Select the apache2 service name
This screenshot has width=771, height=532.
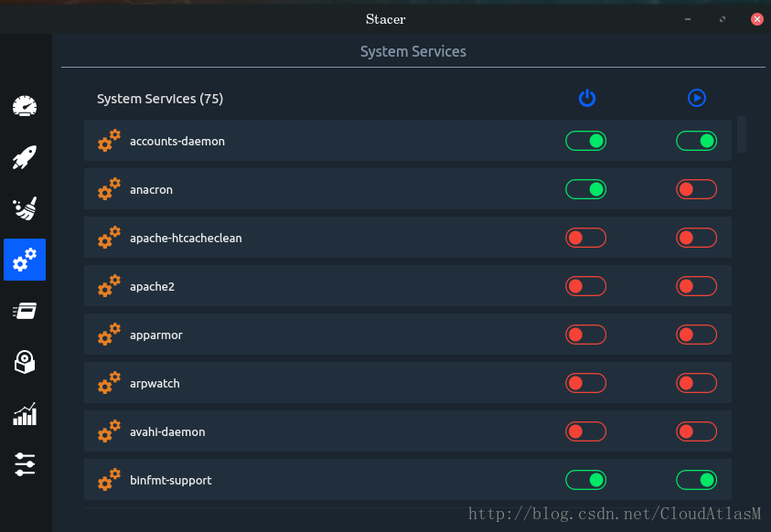coord(152,287)
